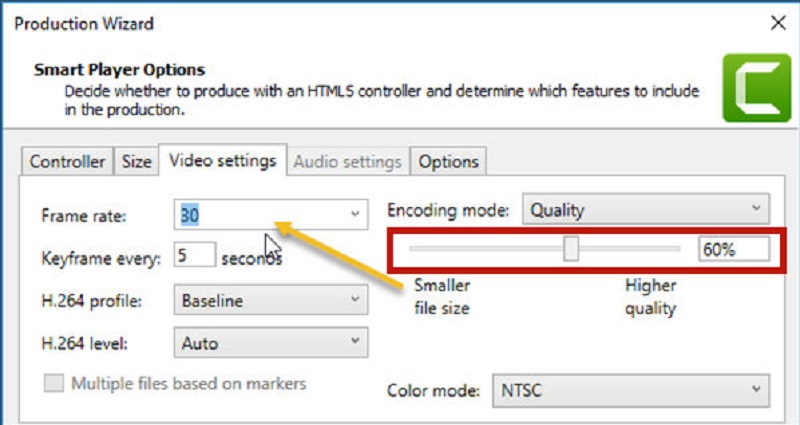This screenshot has width=800, height=425.
Task: Close the Production Wizard dialog
Action: [778, 21]
